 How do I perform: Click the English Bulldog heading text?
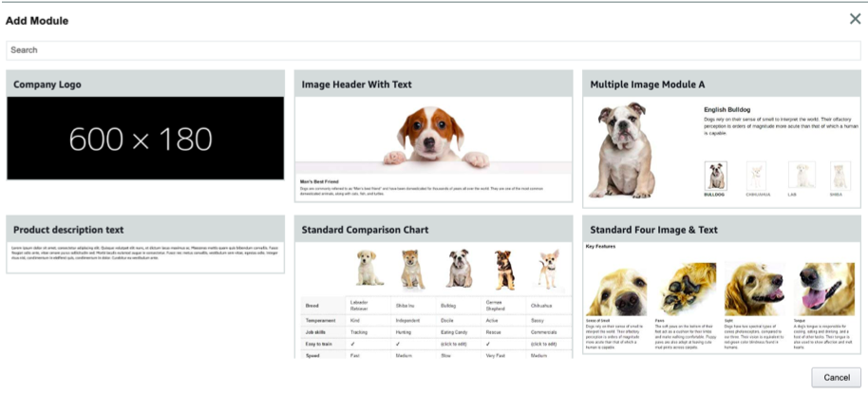click(726, 109)
